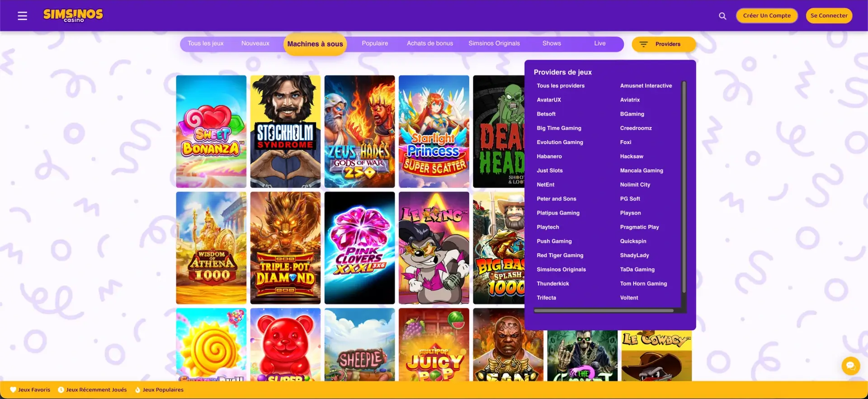Click Se Connecter button
The width and height of the screenshot is (868, 399).
click(x=829, y=15)
